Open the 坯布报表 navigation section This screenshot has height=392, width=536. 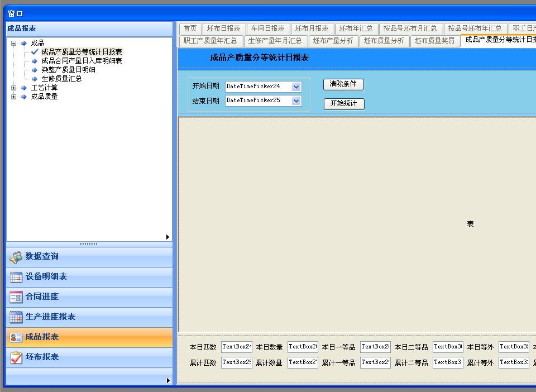tap(89, 357)
